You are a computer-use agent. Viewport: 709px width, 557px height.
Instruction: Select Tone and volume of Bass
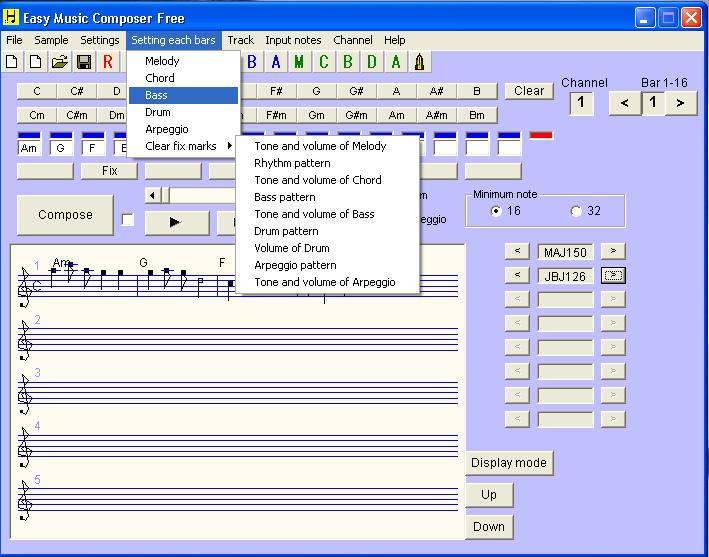coord(328,214)
